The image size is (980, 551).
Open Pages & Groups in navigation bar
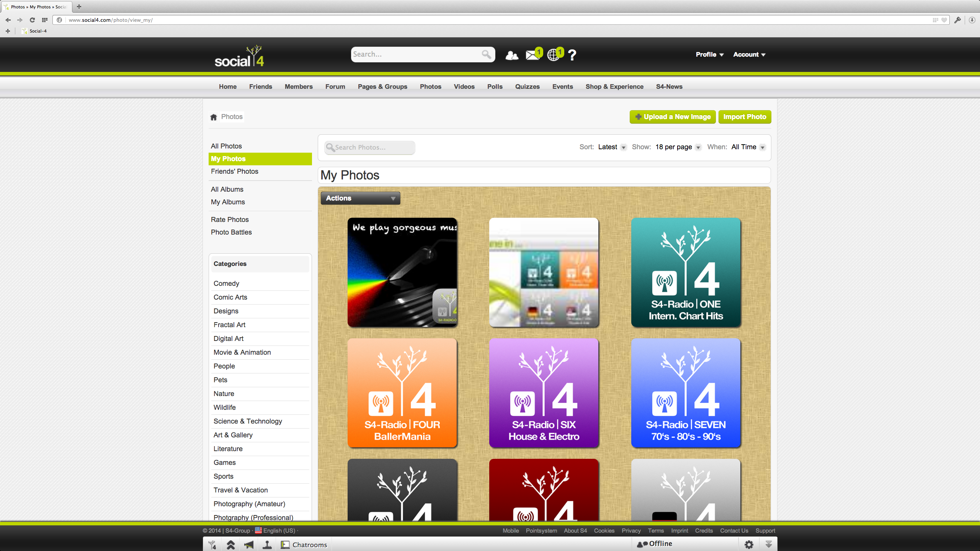[x=382, y=86]
